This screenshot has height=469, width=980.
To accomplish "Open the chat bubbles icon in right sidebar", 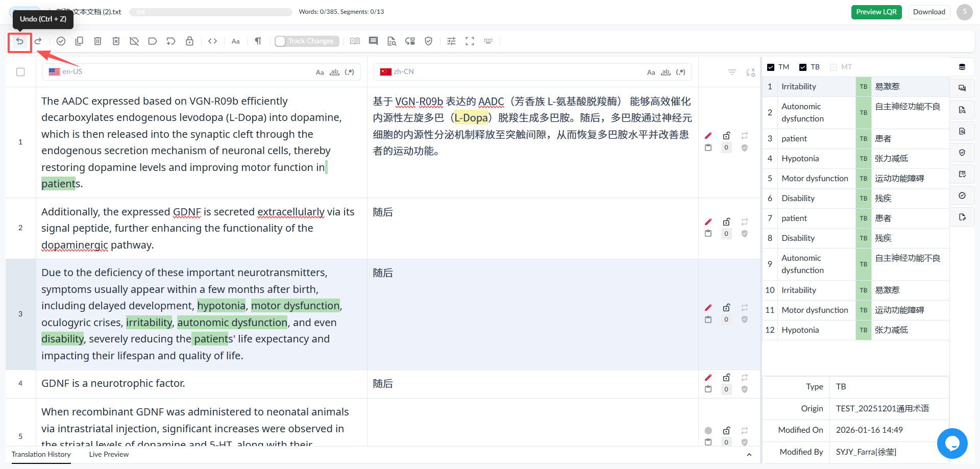I will (x=962, y=88).
